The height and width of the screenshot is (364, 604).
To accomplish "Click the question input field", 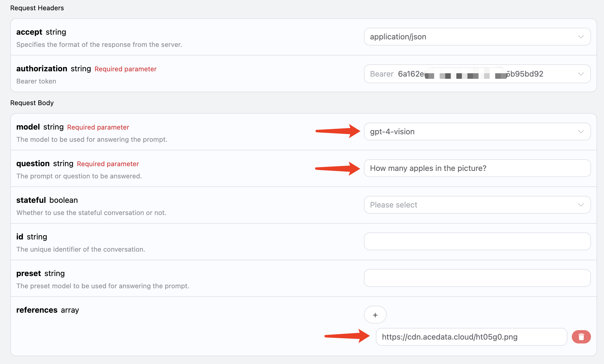I will point(477,168).
